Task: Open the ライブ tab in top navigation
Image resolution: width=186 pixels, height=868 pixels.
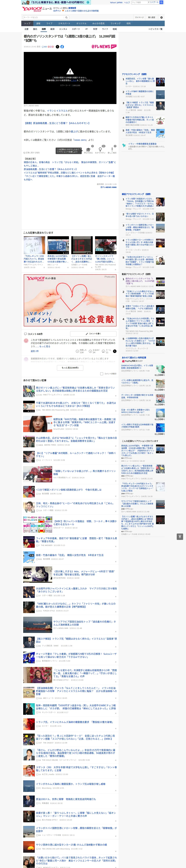Action: click(49, 23)
